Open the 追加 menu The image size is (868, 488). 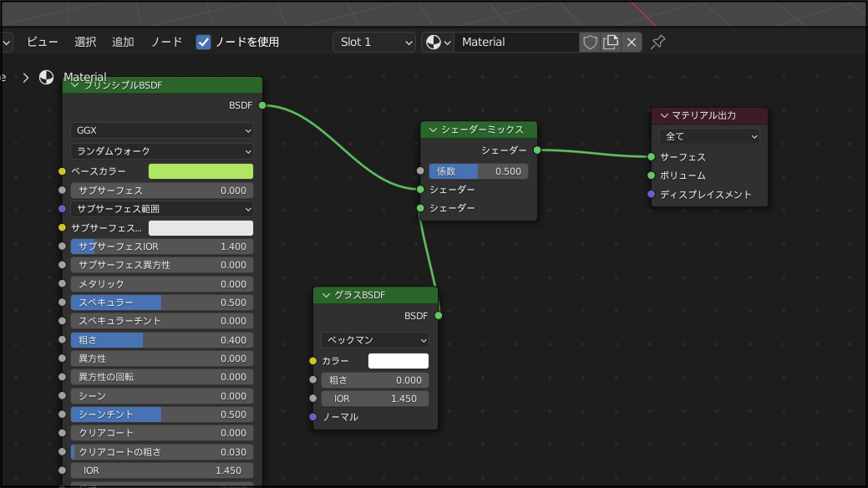tap(123, 42)
